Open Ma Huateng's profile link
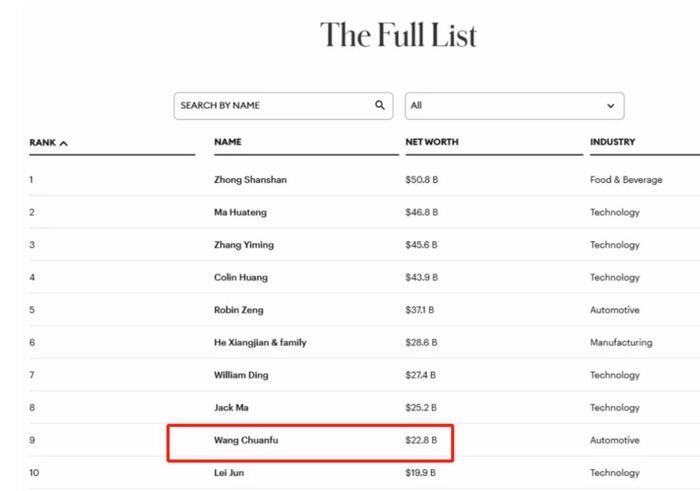Image resolution: width=700 pixels, height=491 pixels. point(240,212)
